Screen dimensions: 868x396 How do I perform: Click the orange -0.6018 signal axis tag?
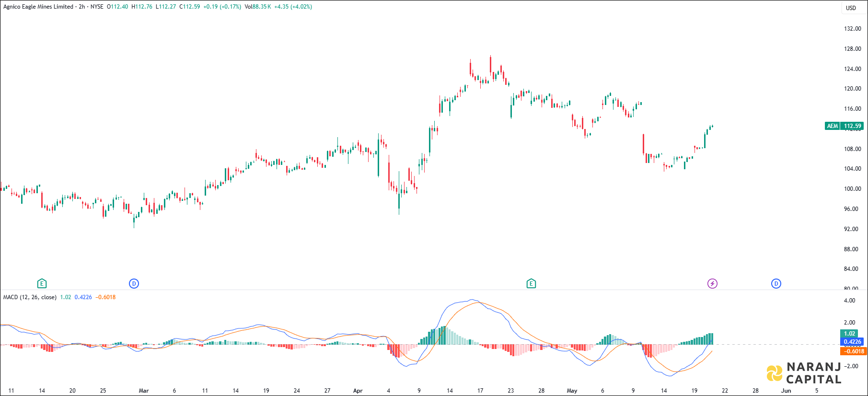tap(853, 351)
